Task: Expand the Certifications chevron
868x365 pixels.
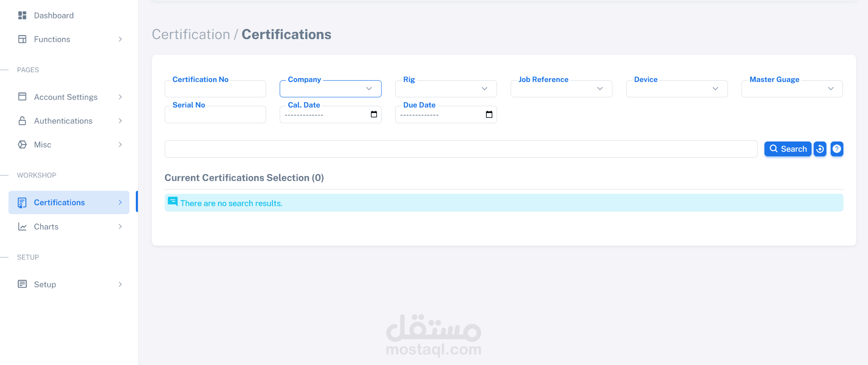Action: click(121, 203)
